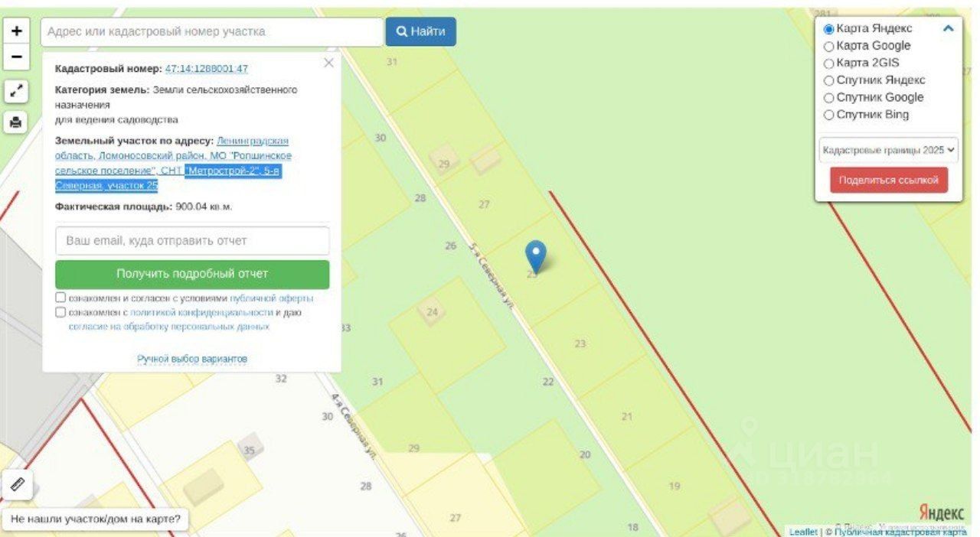This screenshot has height=537, width=980.
Task: Zoom in with the plus button
Action: pyautogui.click(x=16, y=31)
